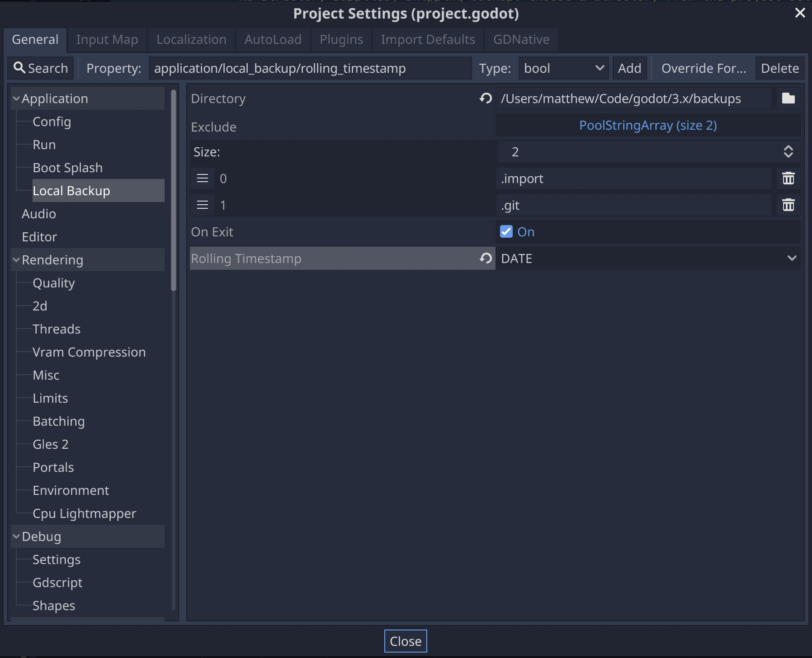The width and height of the screenshot is (812, 658).
Task: Click the Directory path text field
Action: (x=634, y=99)
